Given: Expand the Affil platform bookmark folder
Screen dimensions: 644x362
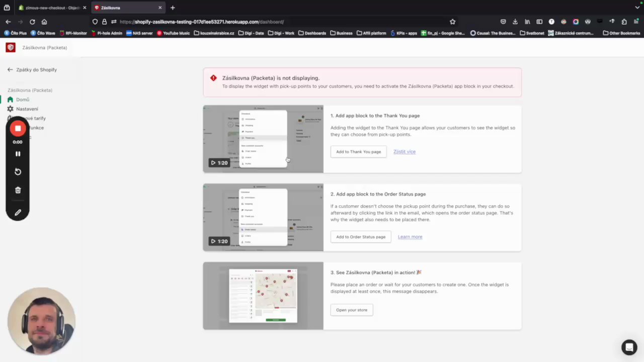Looking at the screenshot, I should point(371,33).
